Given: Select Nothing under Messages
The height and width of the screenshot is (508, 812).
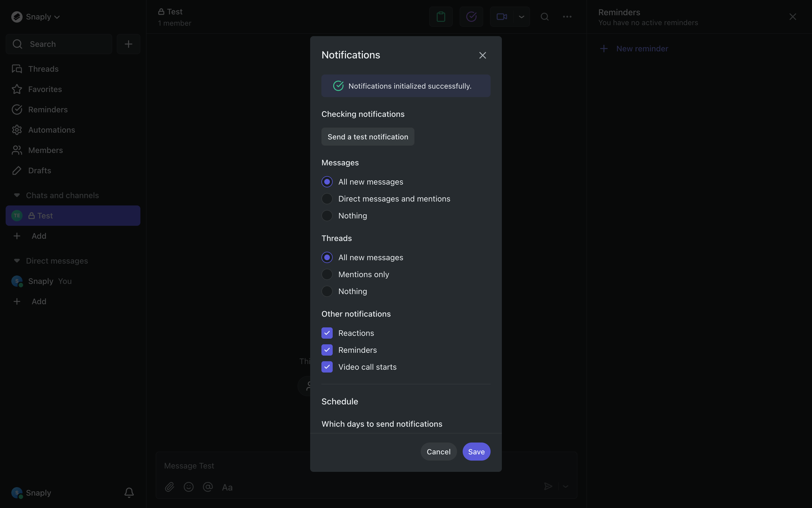Looking at the screenshot, I should pyautogui.click(x=327, y=216).
